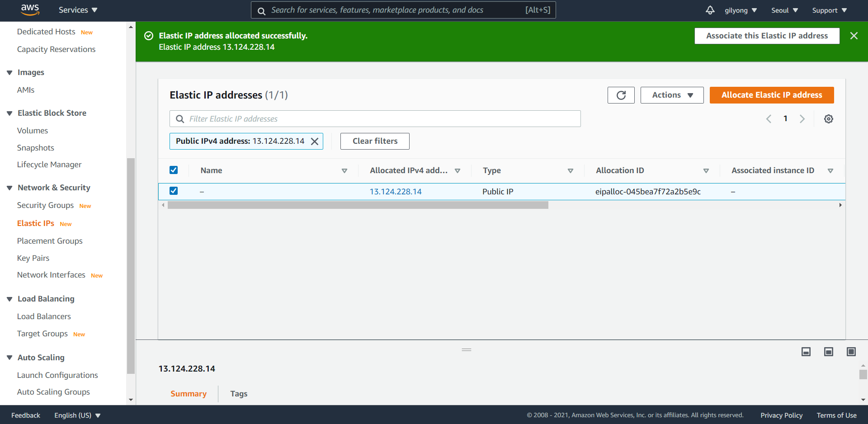Sort by Associated instance ID column
Viewport: 868px width, 424px height.
(x=830, y=171)
